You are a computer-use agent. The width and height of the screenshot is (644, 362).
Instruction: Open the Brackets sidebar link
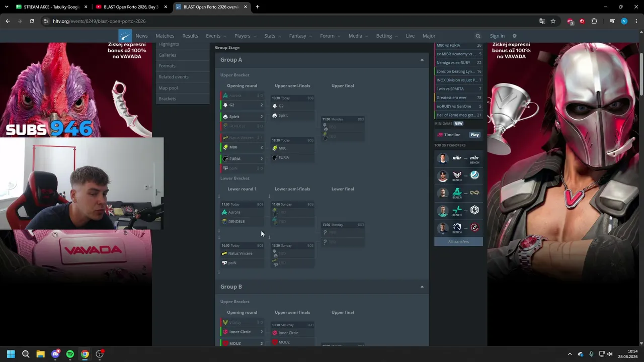(168, 99)
